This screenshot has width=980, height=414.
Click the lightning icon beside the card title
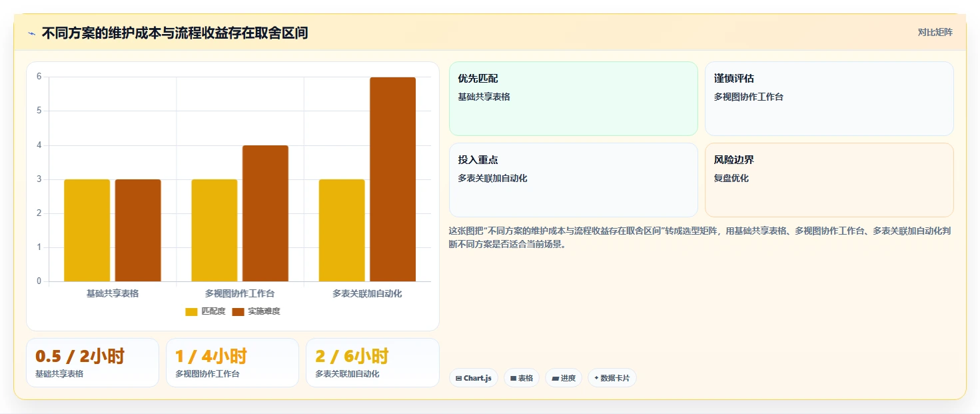tap(32, 33)
